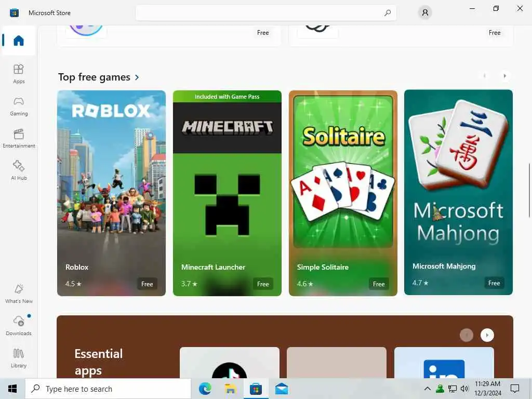Click the Free button on the Roblox card
The width and height of the screenshot is (532, 399).
click(147, 284)
